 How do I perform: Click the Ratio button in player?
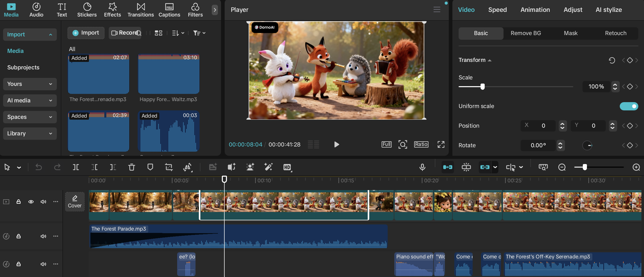[x=421, y=144]
